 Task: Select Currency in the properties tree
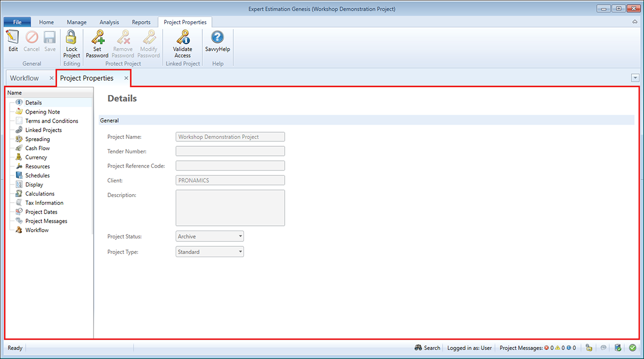(36, 157)
